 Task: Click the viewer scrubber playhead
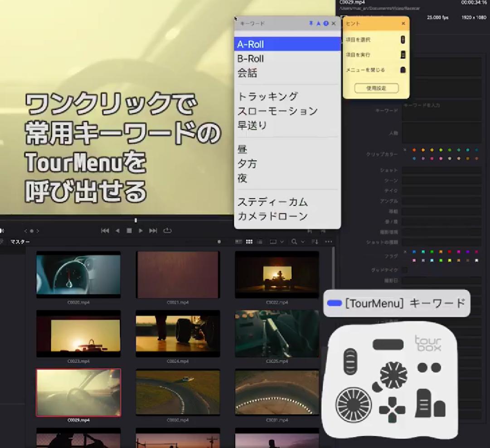pos(136,220)
